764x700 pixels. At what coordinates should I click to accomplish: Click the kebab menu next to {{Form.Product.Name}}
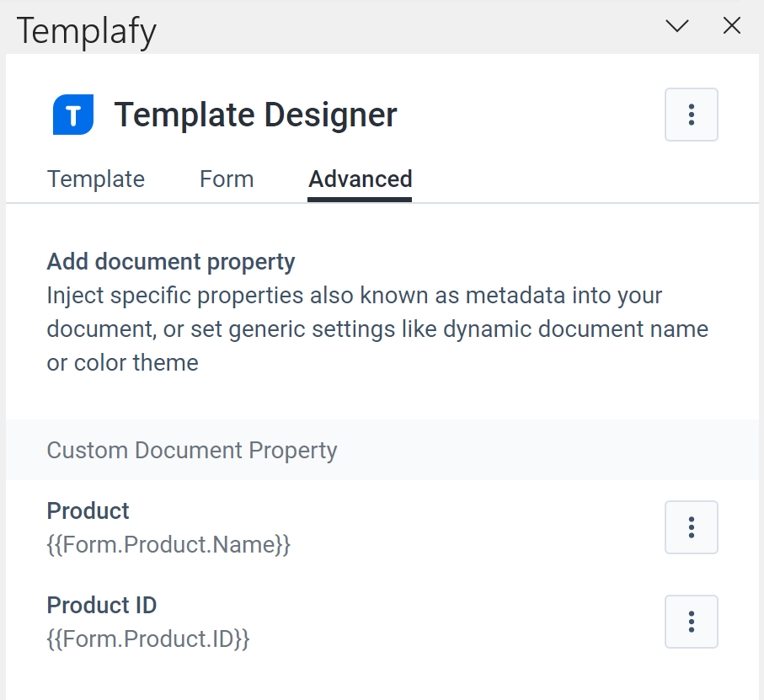click(x=691, y=527)
